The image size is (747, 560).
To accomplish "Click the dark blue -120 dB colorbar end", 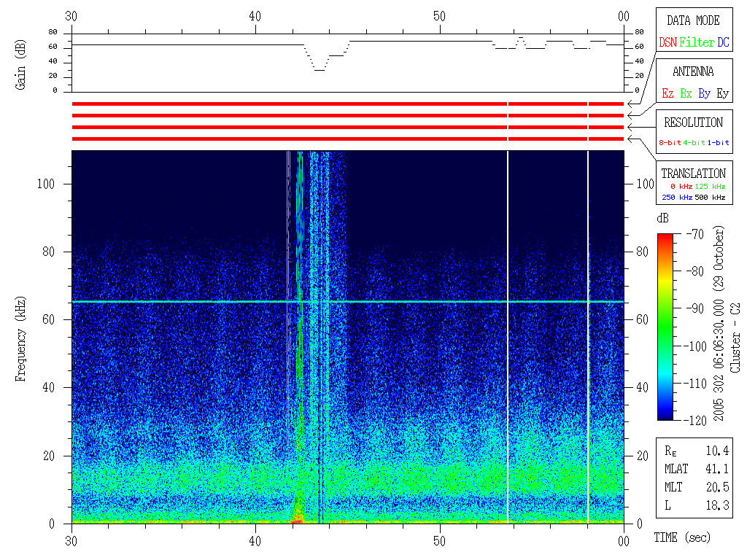I will coord(665,416).
